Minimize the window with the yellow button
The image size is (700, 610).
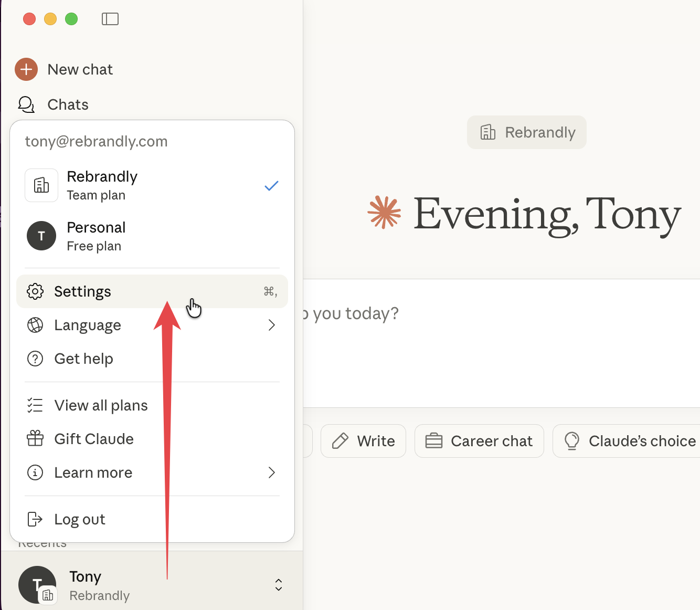coord(50,19)
